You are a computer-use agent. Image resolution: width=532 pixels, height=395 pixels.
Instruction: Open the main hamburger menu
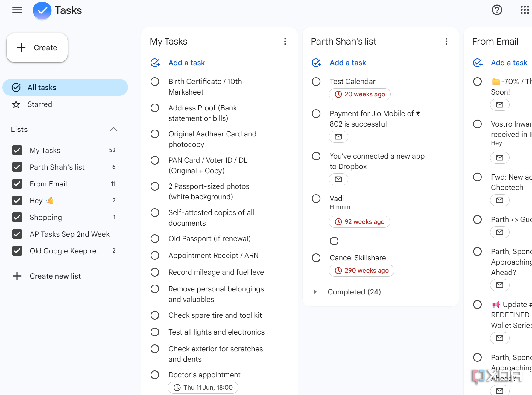(x=17, y=10)
